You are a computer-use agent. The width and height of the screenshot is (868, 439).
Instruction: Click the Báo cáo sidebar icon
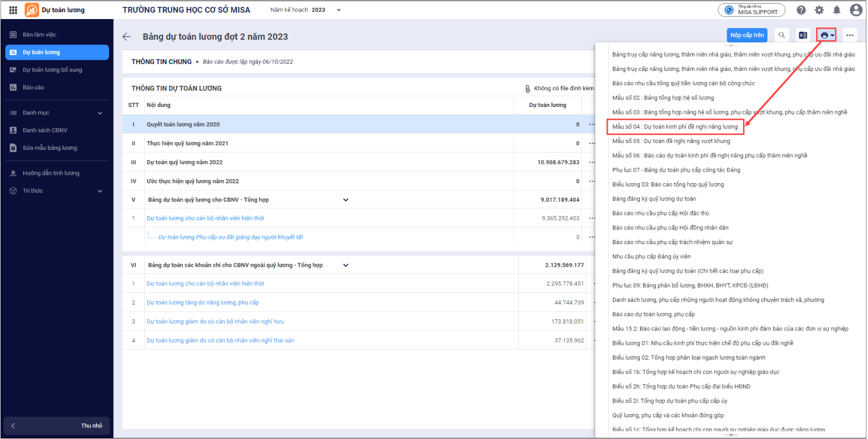[13, 87]
